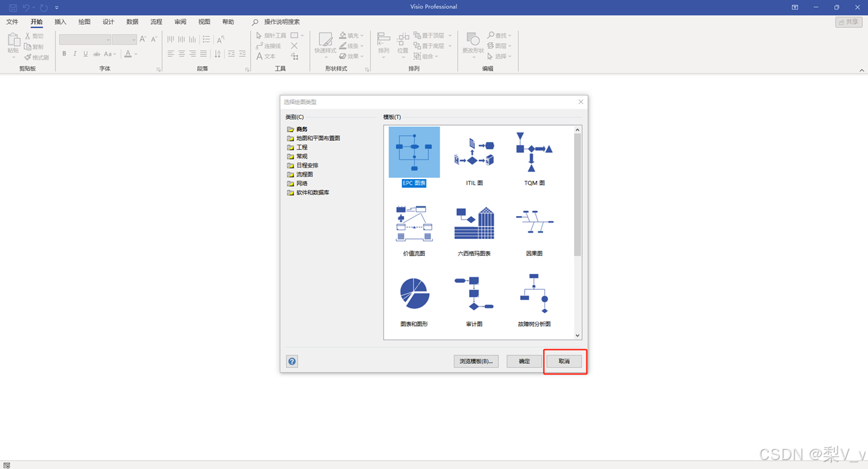The image size is (868, 469).
Task: Select the 连接线 connector tool
Action: click(269, 46)
